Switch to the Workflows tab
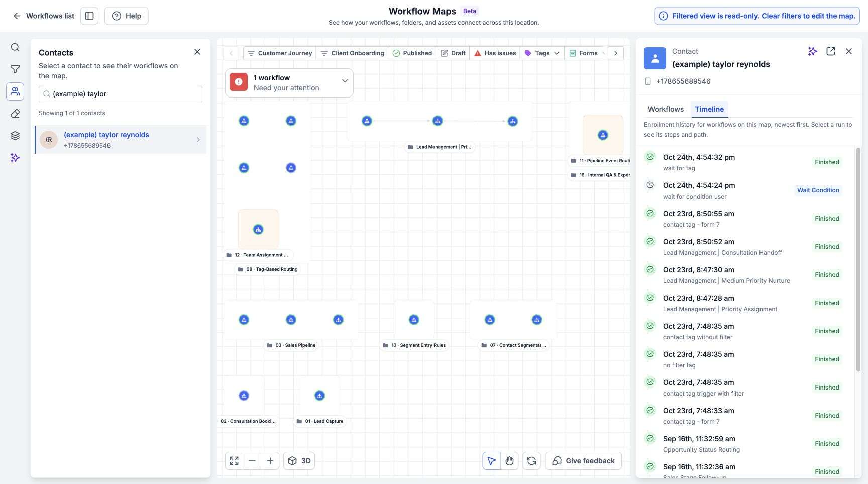Screen dimensions: 868x484 [666, 109]
